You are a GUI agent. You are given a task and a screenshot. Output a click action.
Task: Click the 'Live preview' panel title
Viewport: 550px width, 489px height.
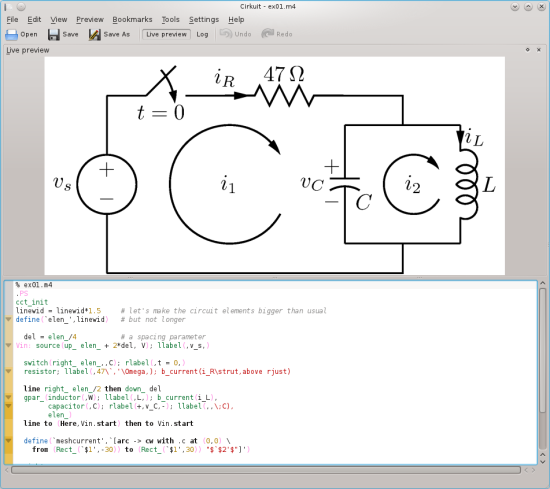pos(28,50)
